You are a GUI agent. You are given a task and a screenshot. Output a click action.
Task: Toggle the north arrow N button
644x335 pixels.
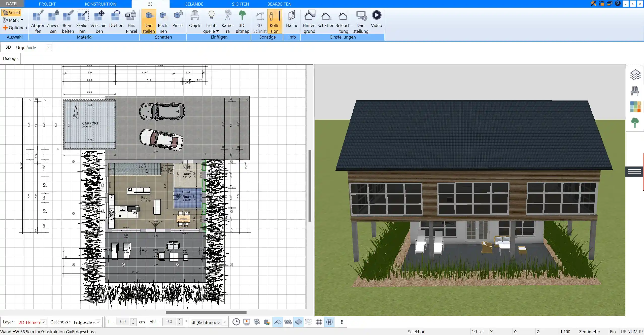click(x=329, y=322)
